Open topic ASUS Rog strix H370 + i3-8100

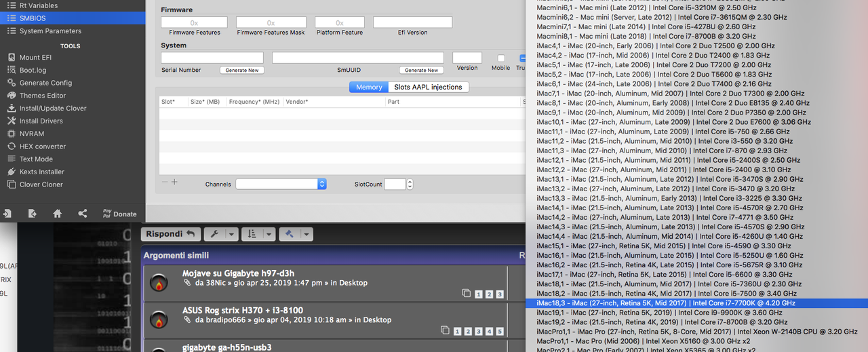click(x=243, y=311)
